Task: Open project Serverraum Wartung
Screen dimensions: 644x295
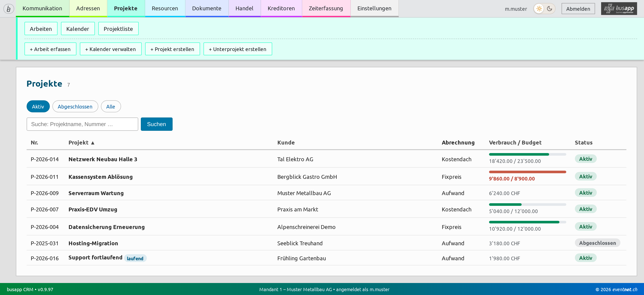Action: pos(96,193)
